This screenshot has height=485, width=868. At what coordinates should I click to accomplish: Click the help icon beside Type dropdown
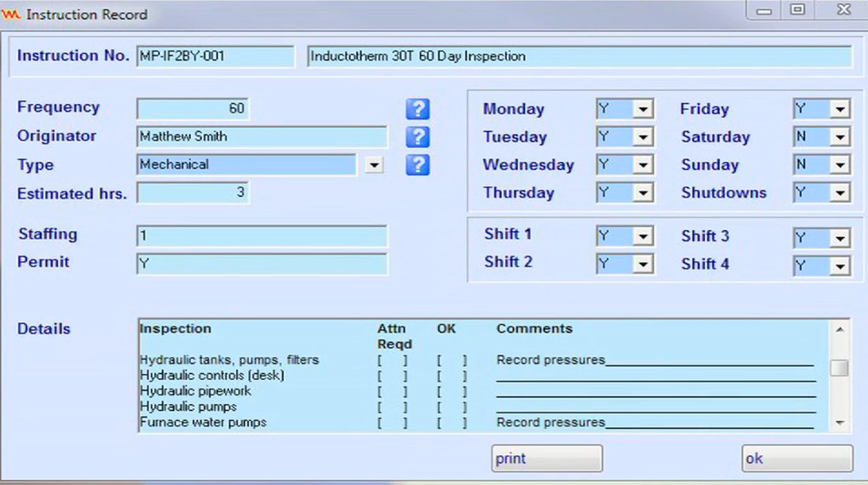pos(417,165)
